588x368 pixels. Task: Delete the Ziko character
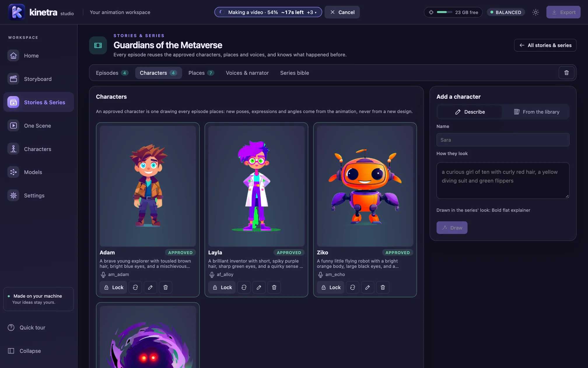(x=383, y=287)
